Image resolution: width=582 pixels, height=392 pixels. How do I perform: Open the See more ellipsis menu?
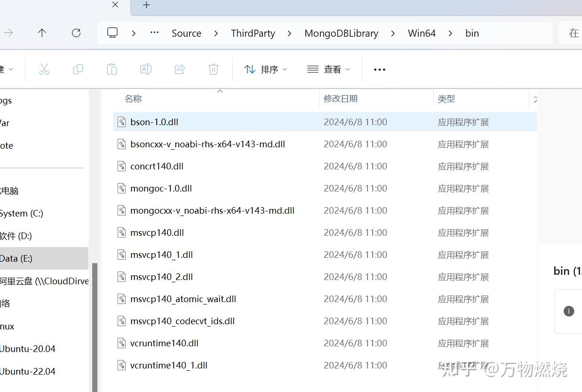[379, 69]
